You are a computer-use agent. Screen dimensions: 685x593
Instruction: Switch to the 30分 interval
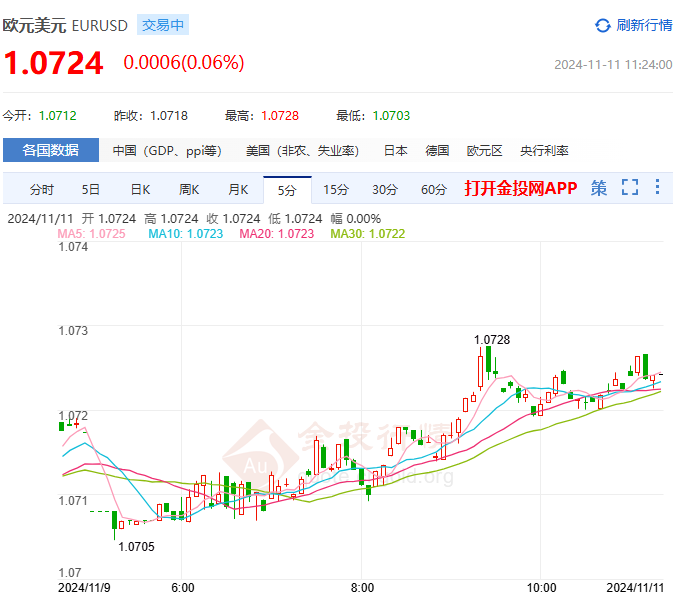pyautogui.click(x=385, y=189)
